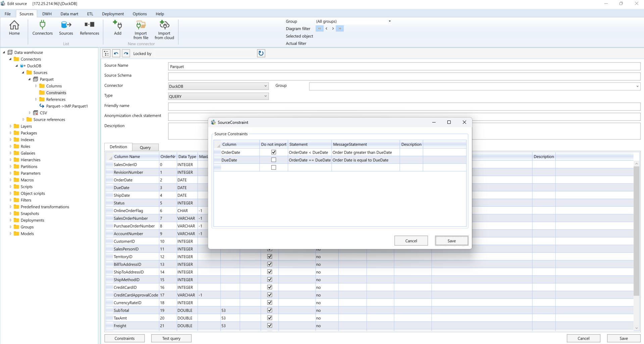Expand the Packages tree node
This screenshot has height=344, width=644.
(x=10, y=133)
